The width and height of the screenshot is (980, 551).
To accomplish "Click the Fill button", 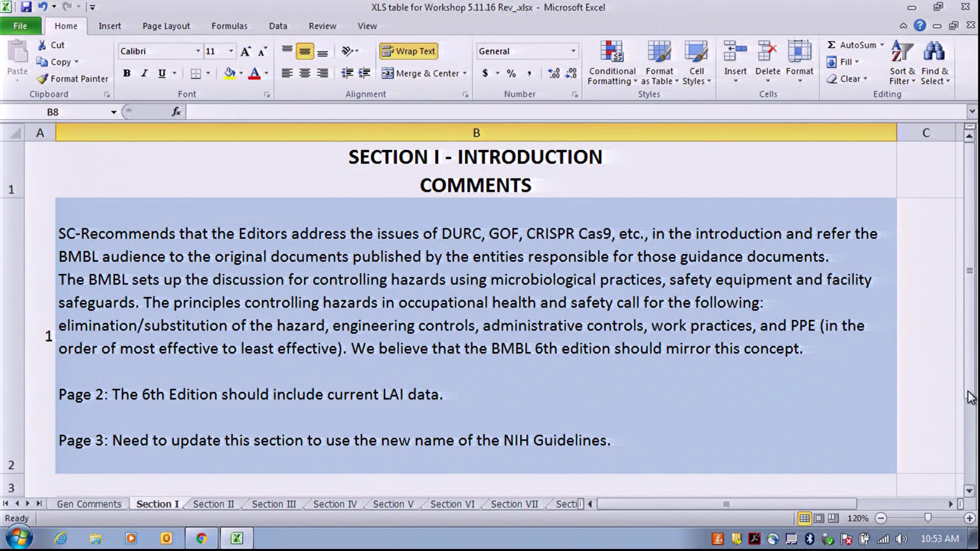I will 843,62.
